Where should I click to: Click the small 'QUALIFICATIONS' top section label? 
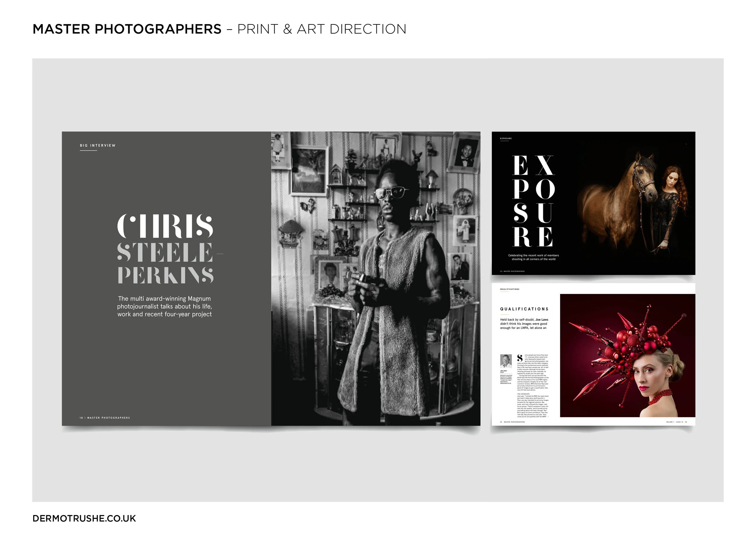510,289
